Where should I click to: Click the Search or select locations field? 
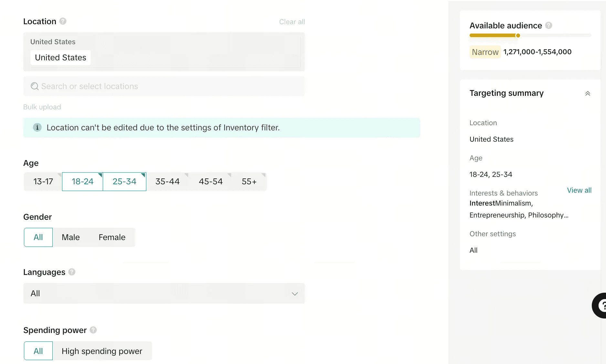pos(164,86)
